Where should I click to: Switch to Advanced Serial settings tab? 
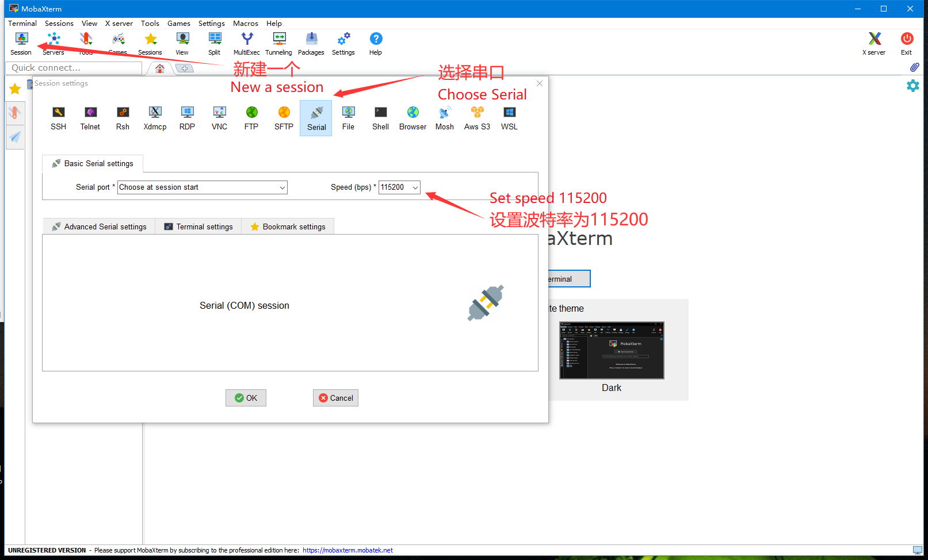coord(99,227)
